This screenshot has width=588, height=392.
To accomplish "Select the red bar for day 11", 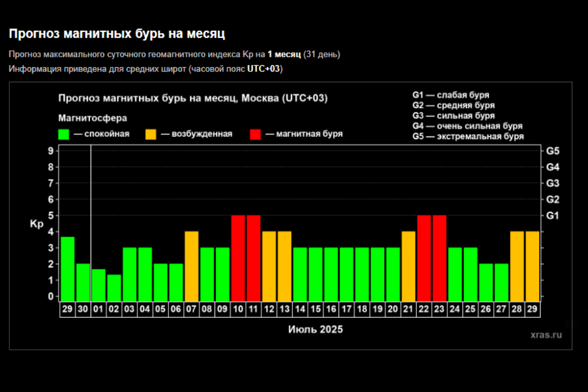I will tap(253, 258).
